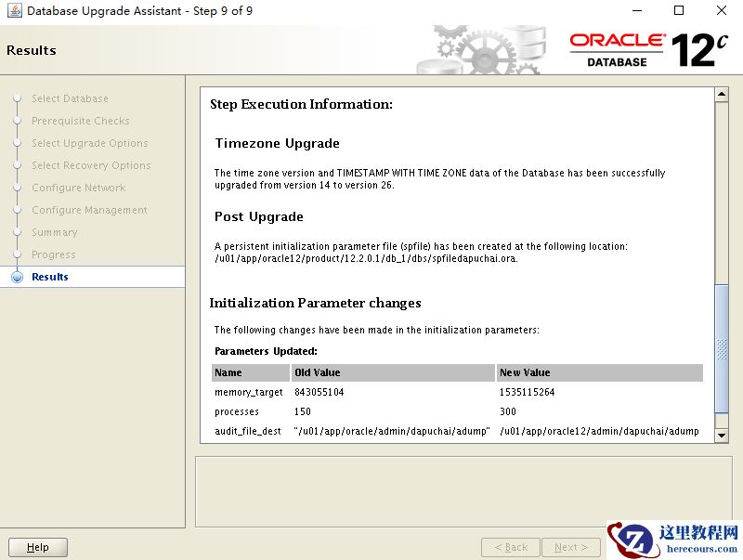Click Select Recovery Options step
The height and width of the screenshot is (560, 743).
pos(91,165)
